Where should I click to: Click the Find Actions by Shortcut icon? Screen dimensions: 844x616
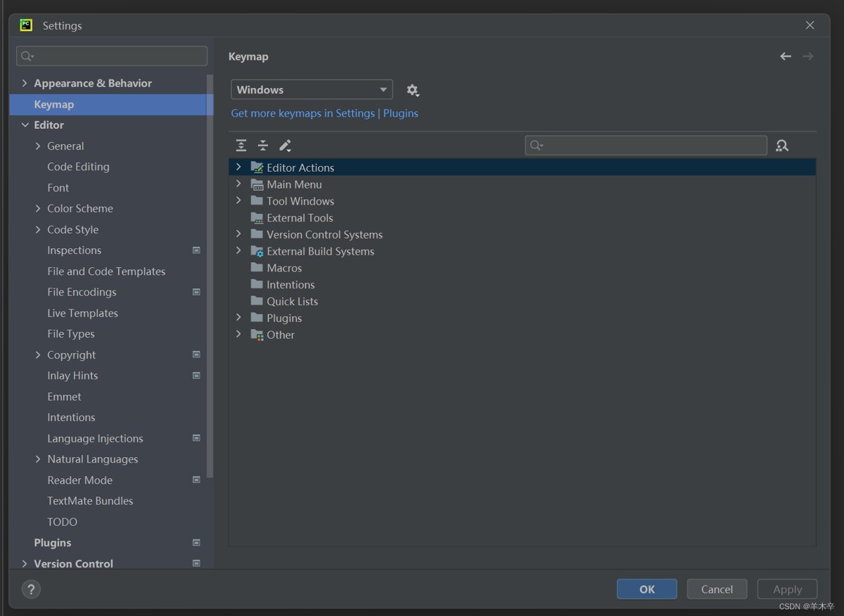pos(782,146)
